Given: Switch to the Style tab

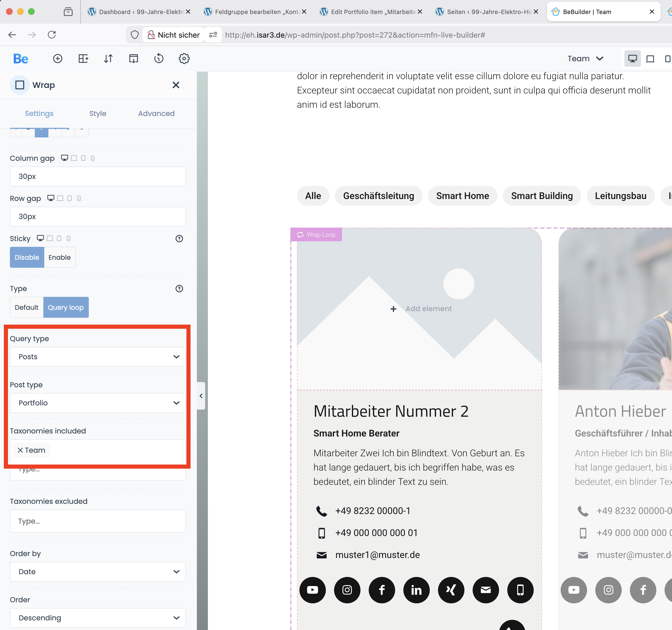Looking at the screenshot, I should point(98,114).
